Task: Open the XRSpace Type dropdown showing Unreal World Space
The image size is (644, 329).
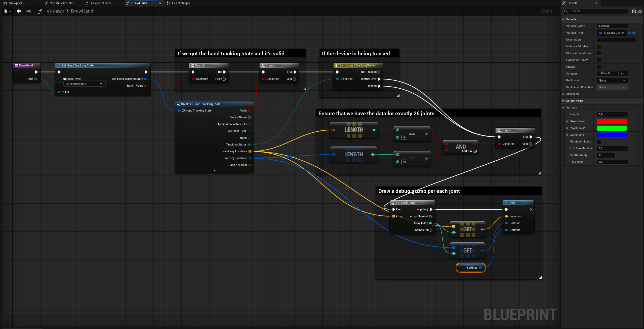Action: (84, 84)
